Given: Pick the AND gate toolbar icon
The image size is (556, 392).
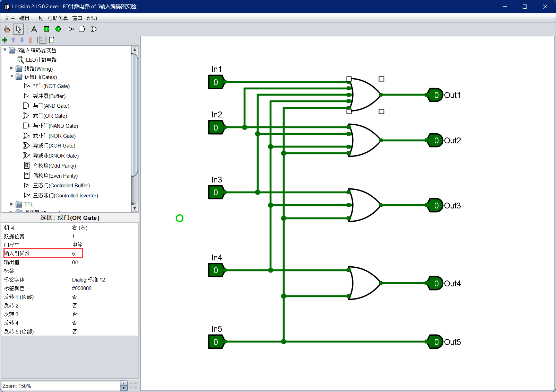Looking at the screenshot, I should [82, 29].
